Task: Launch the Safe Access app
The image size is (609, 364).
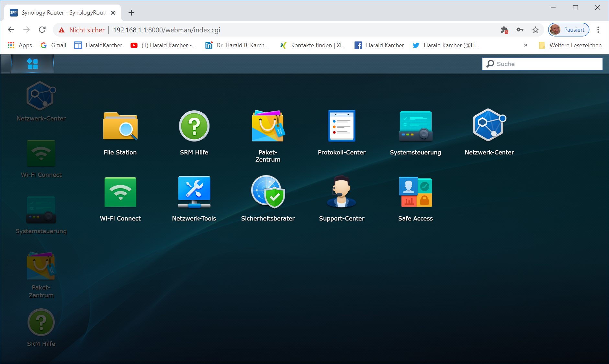Action: pyautogui.click(x=415, y=192)
